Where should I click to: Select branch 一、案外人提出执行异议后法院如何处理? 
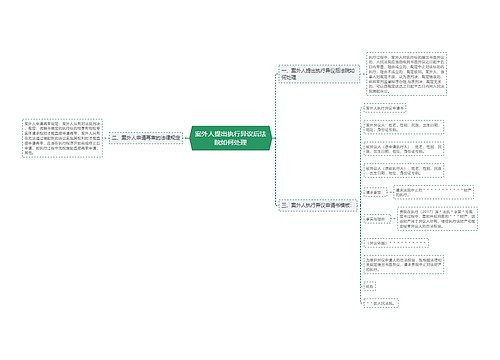pos(319,74)
